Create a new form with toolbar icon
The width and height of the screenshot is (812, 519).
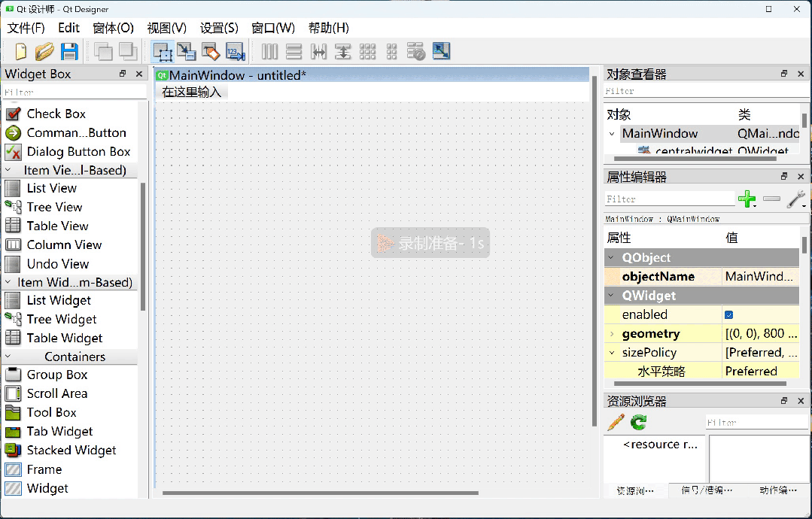coord(21,52)
